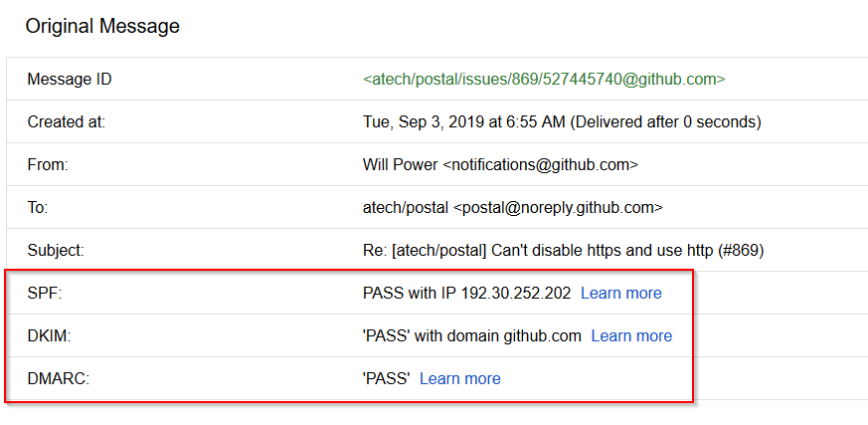Click the Created at timestamp text
The image size is (868, 425).
click(562, 121)
